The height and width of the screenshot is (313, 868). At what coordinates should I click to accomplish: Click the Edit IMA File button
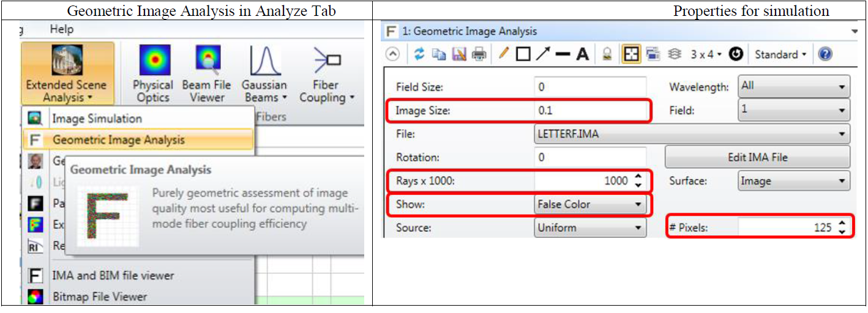click(757, 157)
